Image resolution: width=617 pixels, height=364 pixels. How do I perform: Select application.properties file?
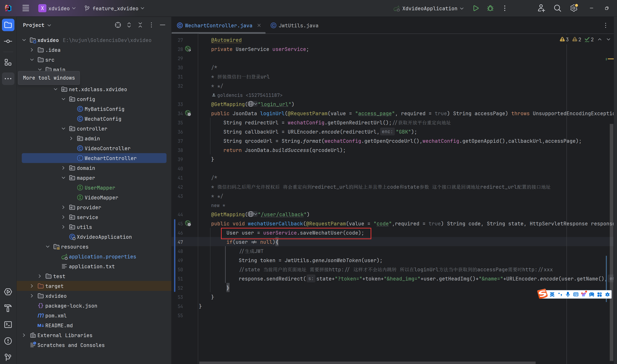[99, 257]
